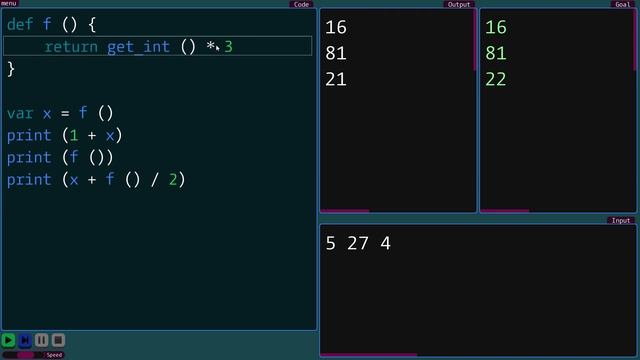Click the number 3 after asterisk

click(x=229, y=47)
